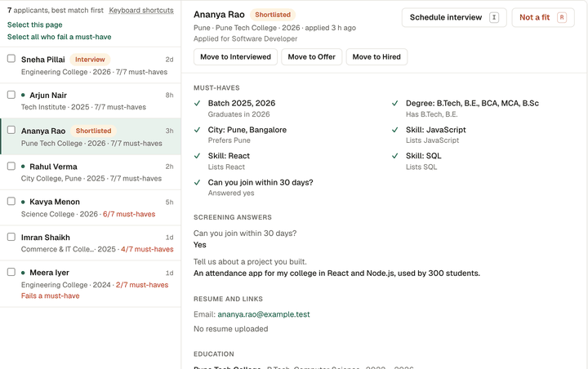Click 'Answered yes' under the join question
Screen dimensions: 588x369
(231, 193)
